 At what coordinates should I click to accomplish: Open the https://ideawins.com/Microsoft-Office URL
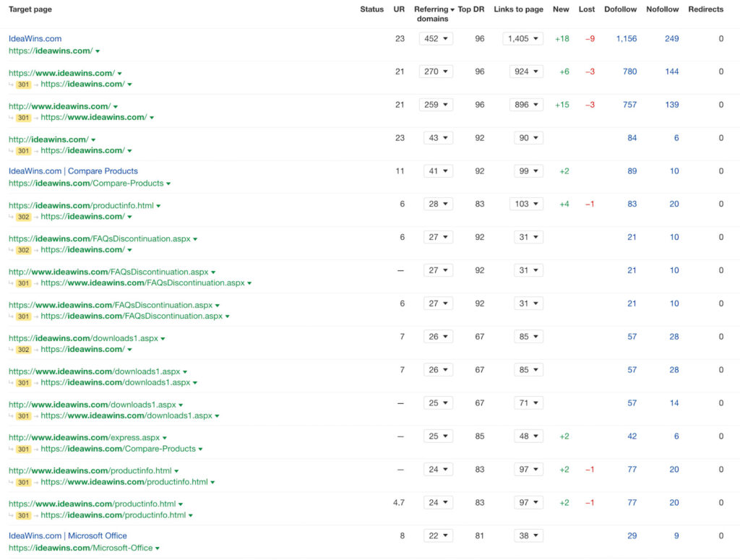click(x=81, y=548)
